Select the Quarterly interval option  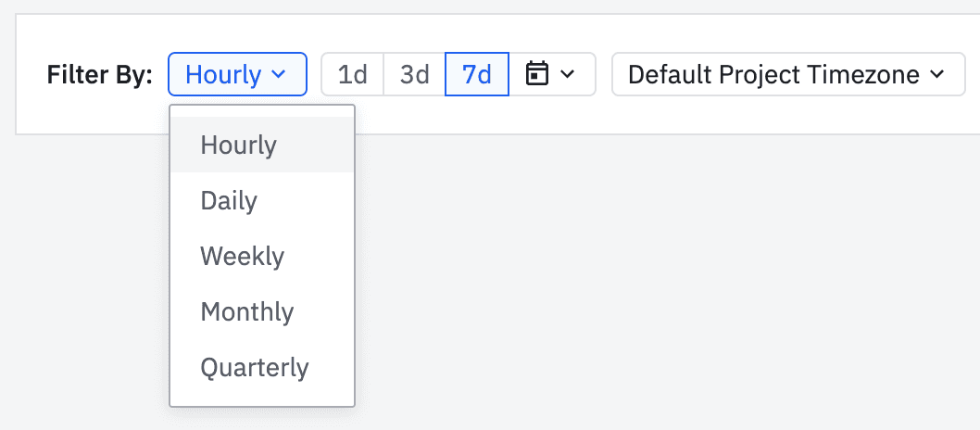tap(254, 368)
